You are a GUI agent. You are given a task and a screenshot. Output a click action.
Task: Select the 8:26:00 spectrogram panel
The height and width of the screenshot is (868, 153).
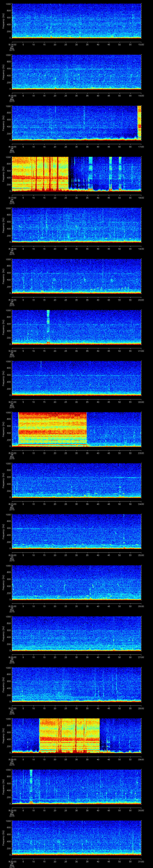point(76,633)
